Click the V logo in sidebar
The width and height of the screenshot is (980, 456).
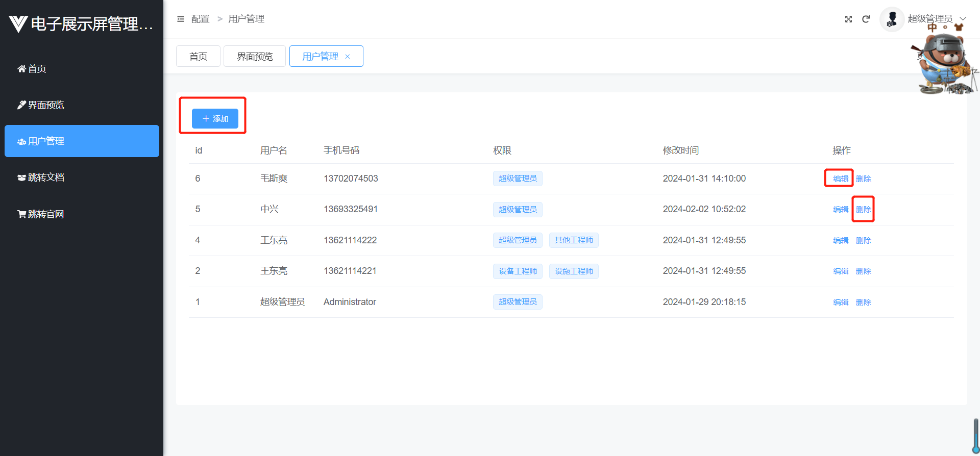[18, 23]
